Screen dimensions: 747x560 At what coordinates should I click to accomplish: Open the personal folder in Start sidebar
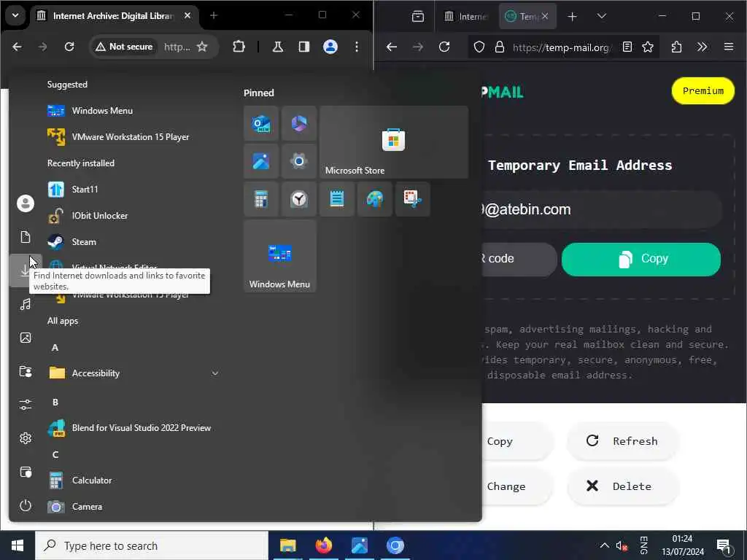tap(26, 371)
